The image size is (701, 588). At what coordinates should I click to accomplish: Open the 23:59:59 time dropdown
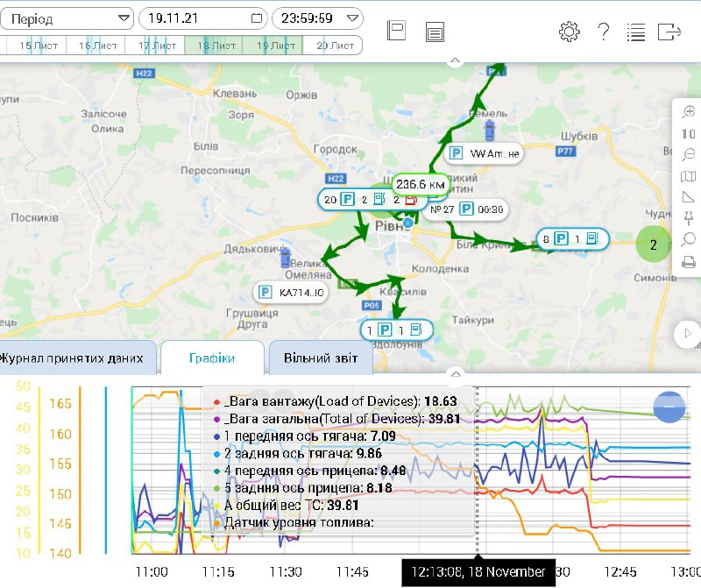(x=317, y=18)
